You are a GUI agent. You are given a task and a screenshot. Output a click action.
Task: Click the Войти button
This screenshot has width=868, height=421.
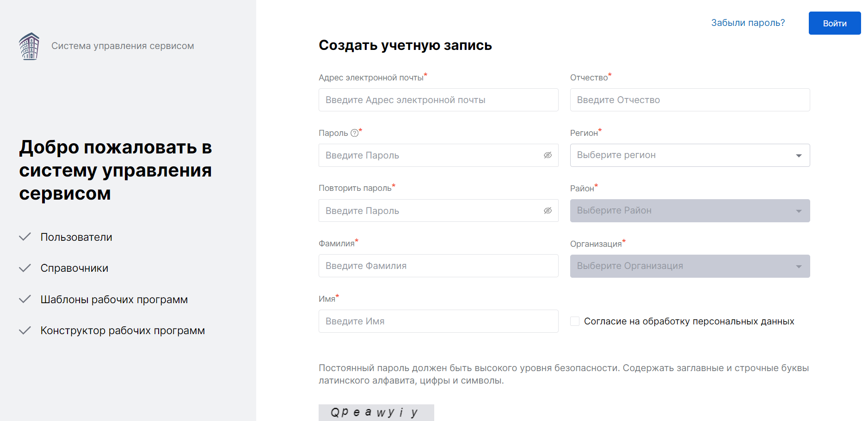[x=835, y=23]
